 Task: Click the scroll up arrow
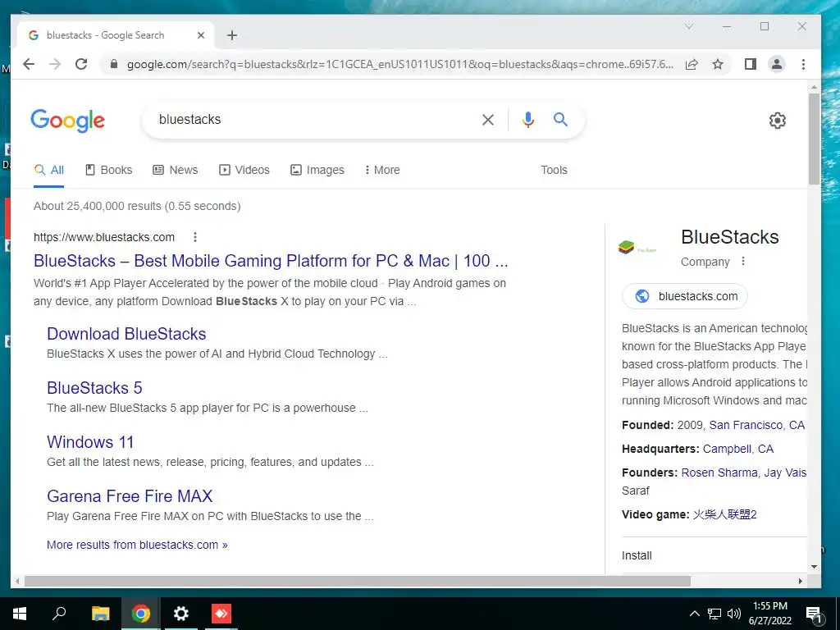(814, 87)
